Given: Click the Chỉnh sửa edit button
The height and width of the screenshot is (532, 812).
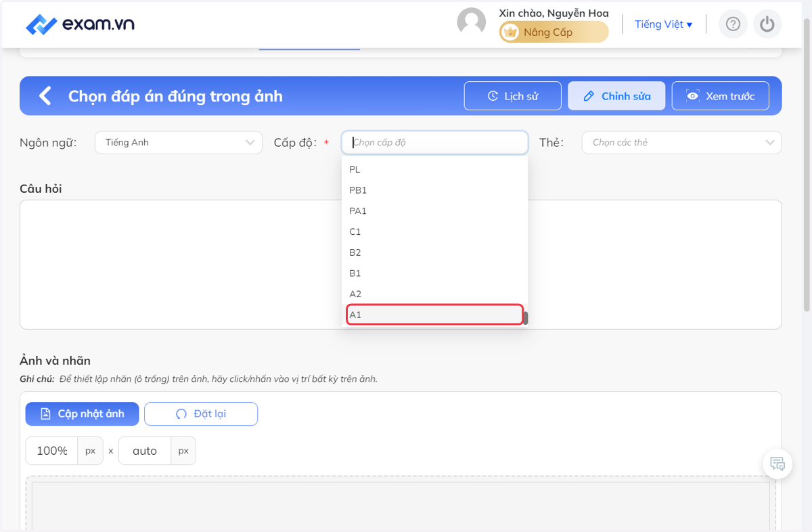Looking at the screenshot, I should (616, 96).
